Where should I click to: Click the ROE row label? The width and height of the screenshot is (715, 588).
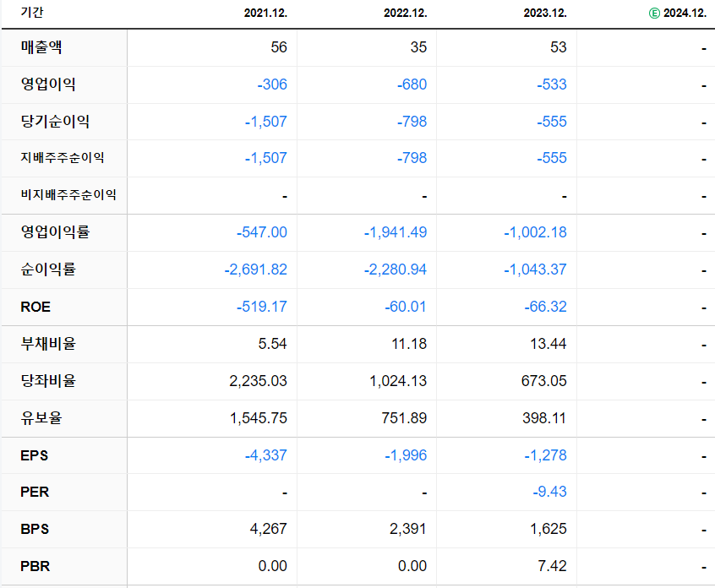tap(35, 307)
